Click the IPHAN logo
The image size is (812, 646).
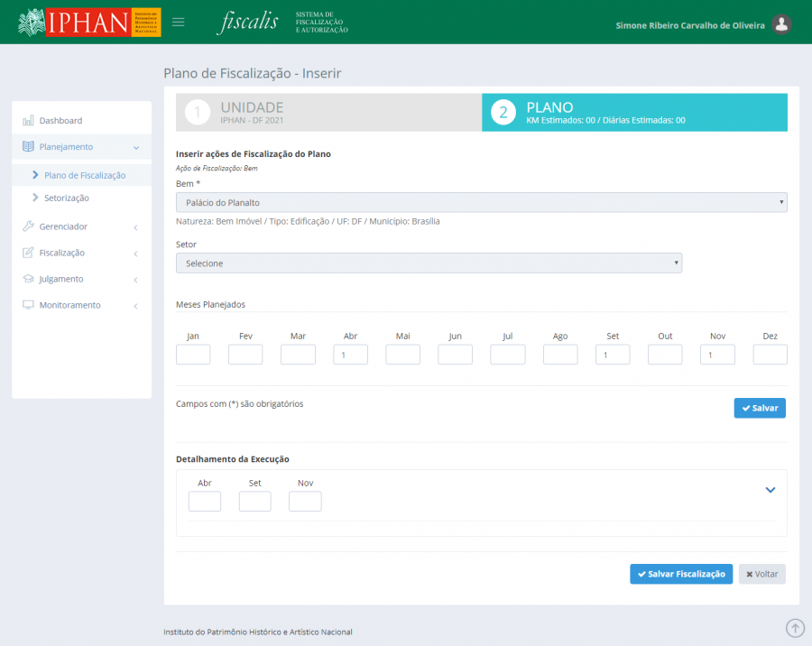[x=88, y=23]
